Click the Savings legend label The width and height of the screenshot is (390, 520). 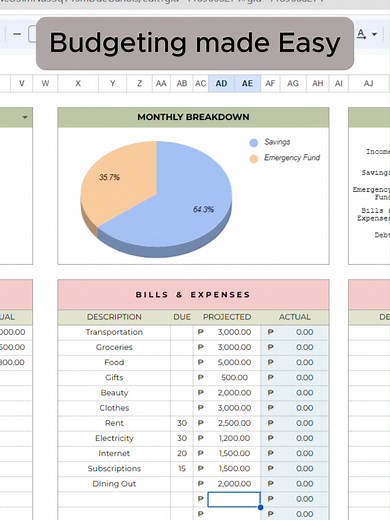point(277,142)
